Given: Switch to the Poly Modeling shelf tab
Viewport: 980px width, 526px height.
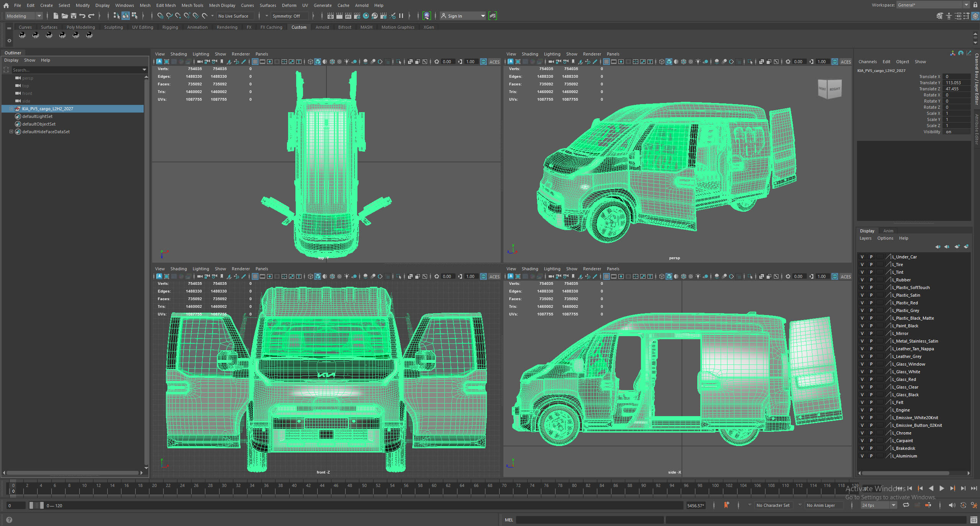Looking at the screenshot, I should click(80, 27).
